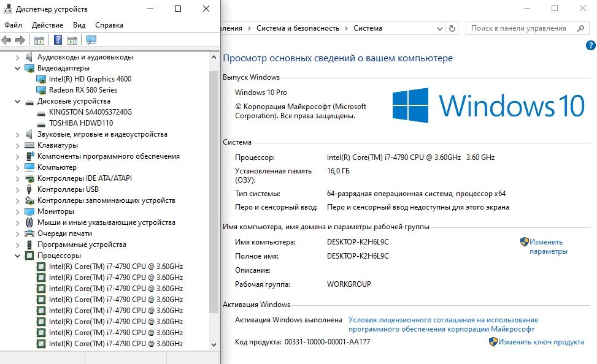The height and width of the screenshot is (364, 597).
Task: Select the KINGSTON SA400S37240G disk
Action: [90, 112]
